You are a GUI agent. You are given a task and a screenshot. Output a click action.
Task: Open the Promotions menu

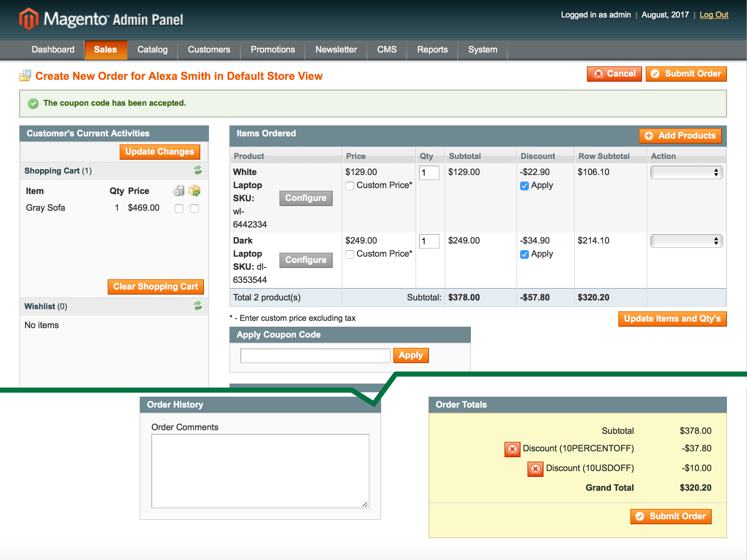272,50
